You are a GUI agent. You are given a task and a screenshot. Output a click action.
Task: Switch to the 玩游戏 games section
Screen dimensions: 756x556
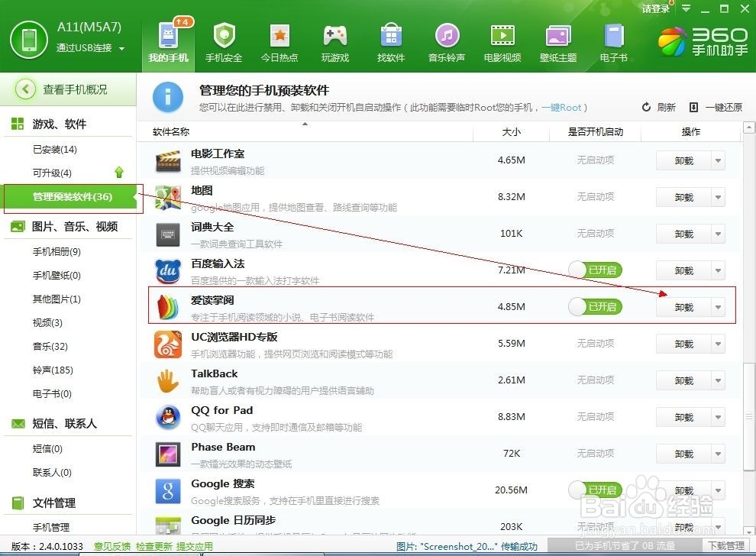pyautogui.click(x=334, y=42)
